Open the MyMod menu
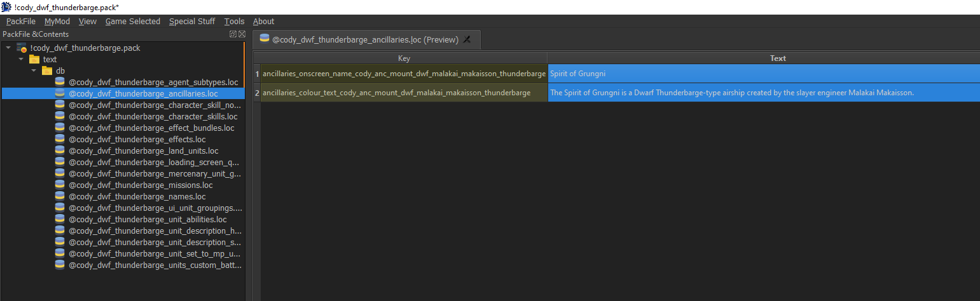 coord(57,22)
